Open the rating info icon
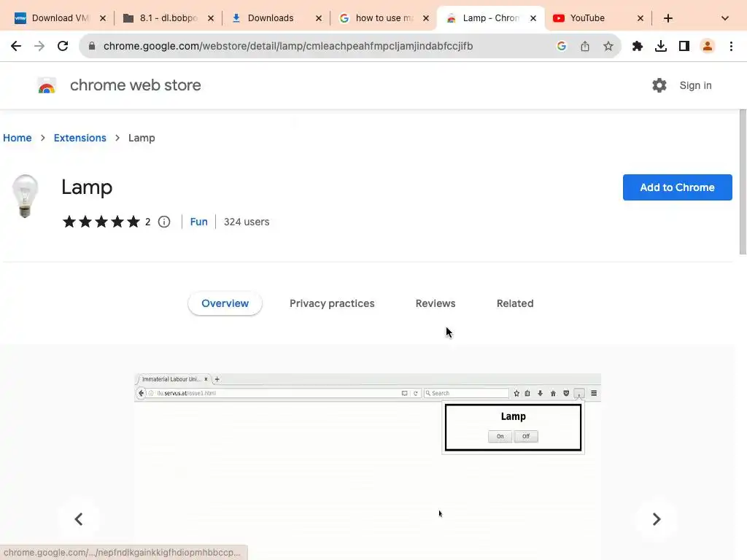Image resolution: width=747 pixels, height=560 pixels. coord(164,222)
